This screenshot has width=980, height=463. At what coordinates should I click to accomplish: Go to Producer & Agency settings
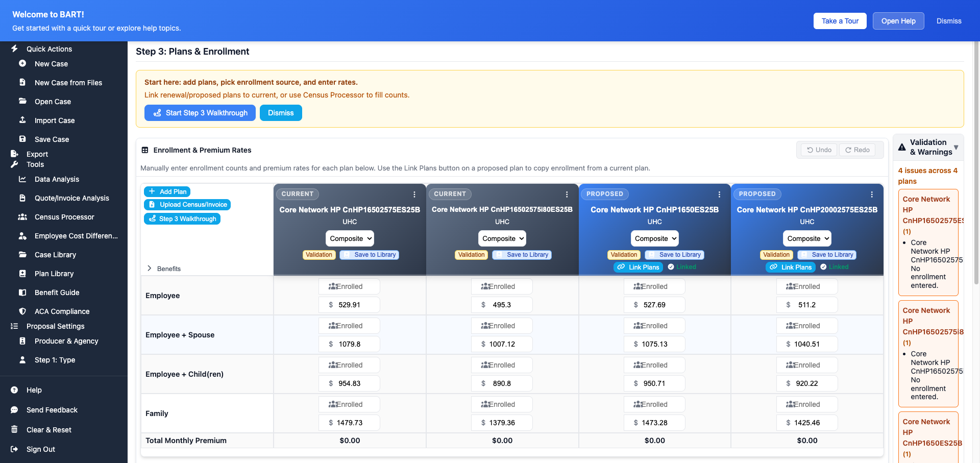point(66,341)
